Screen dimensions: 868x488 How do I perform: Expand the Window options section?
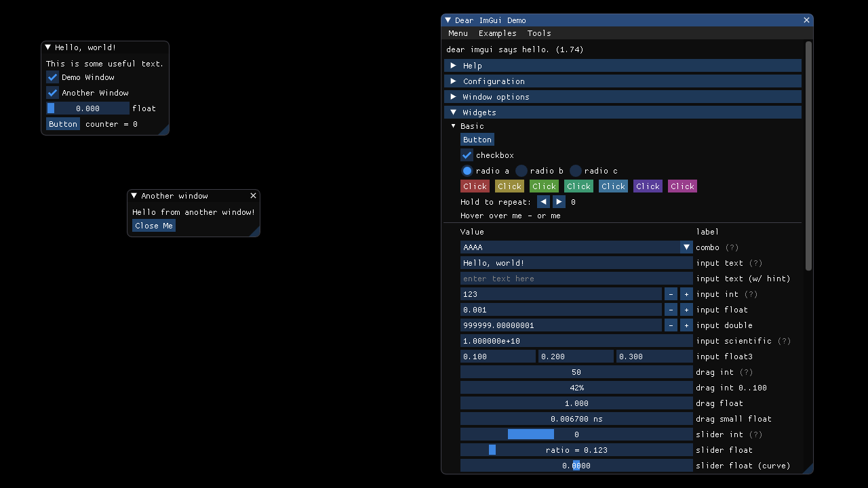point(623,97)
